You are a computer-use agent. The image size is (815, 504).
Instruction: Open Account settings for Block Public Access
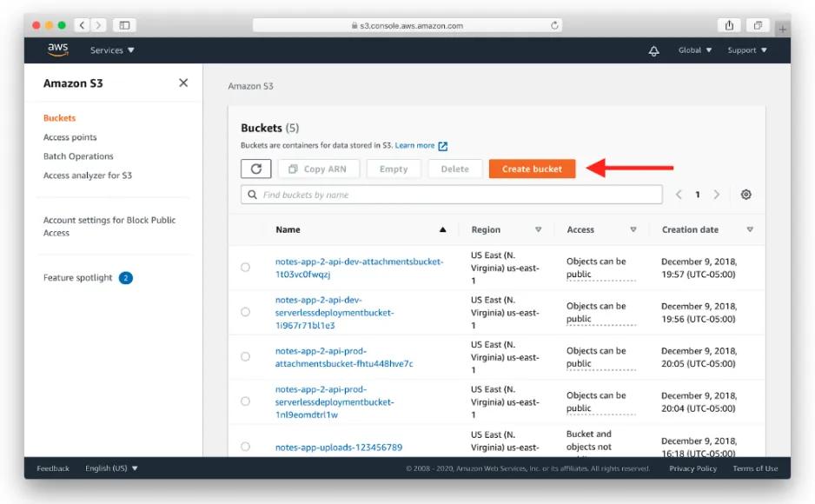(x=109, y=227)
